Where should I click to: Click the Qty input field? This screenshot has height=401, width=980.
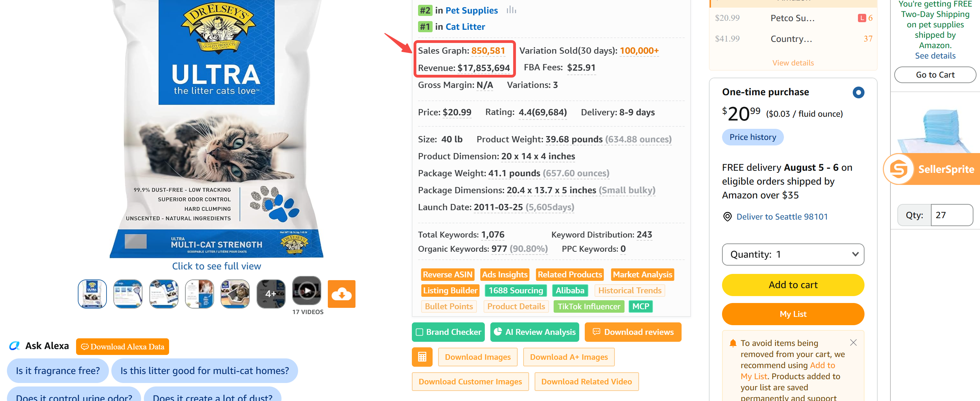(952, 215)
